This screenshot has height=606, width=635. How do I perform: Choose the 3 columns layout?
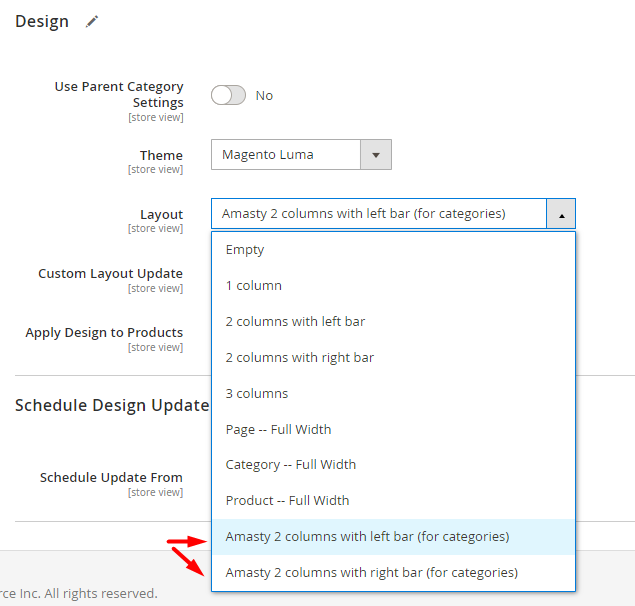point(393,394)
